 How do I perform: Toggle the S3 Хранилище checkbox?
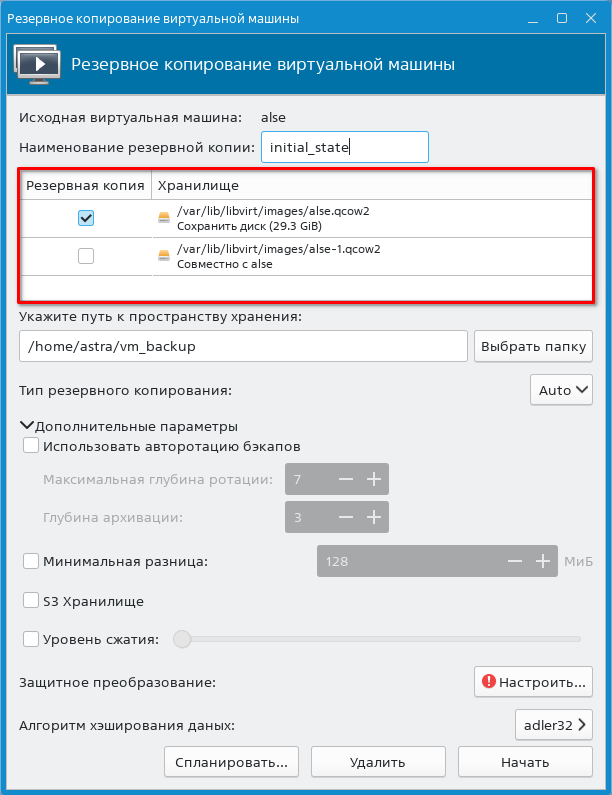click(31, 601)
